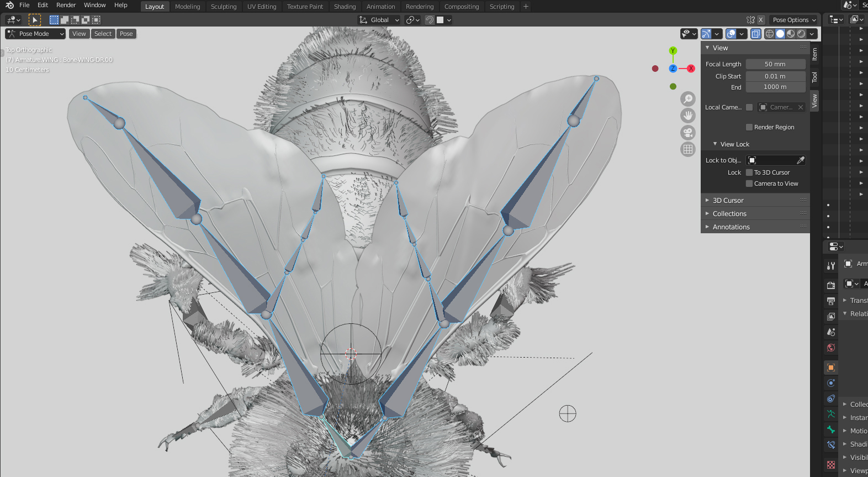868x477 pixels.
Task: Toggle X mirror button beside Pose Options
Action: click(x=761, y=20)
